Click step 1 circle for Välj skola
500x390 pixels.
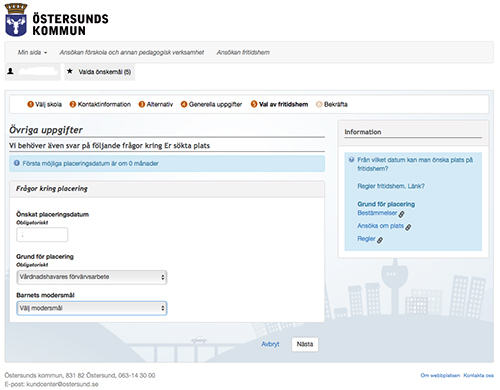tap(30, 104)
